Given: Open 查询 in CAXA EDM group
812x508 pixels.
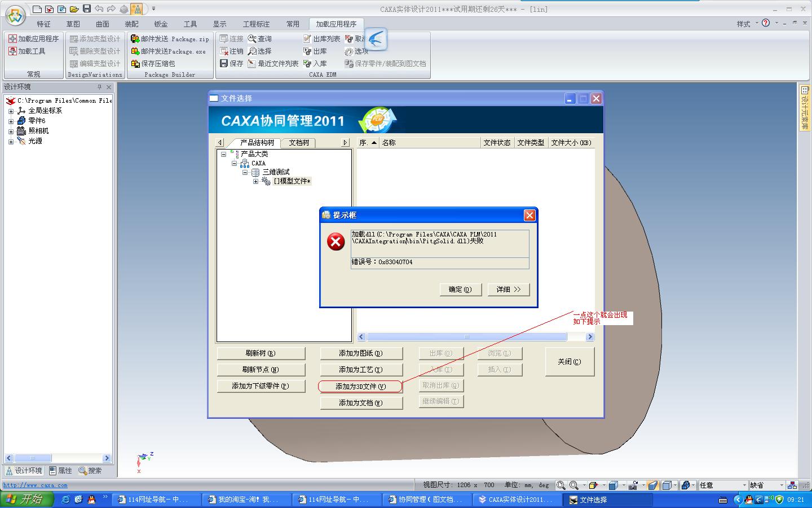Looking at the screenshot, I should [x=260, y=39].
